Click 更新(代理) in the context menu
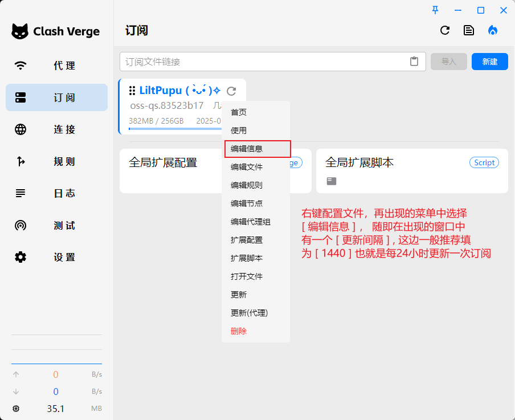515x420 pixels. [249, 313]
